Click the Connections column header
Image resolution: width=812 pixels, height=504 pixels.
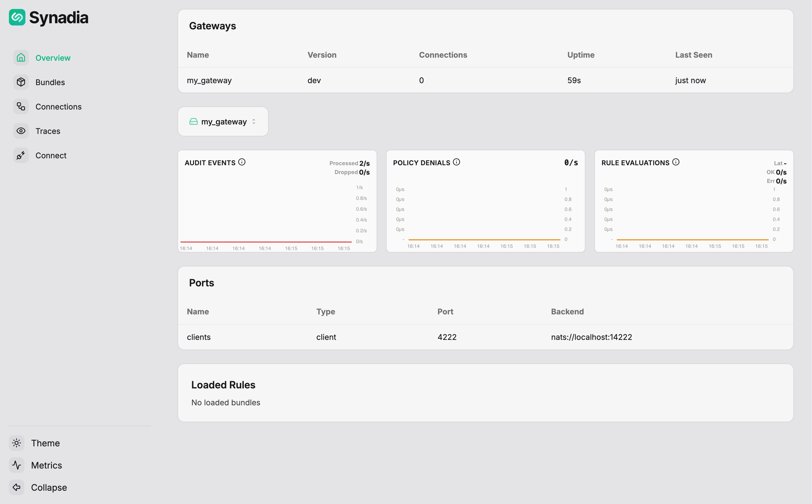443,55
